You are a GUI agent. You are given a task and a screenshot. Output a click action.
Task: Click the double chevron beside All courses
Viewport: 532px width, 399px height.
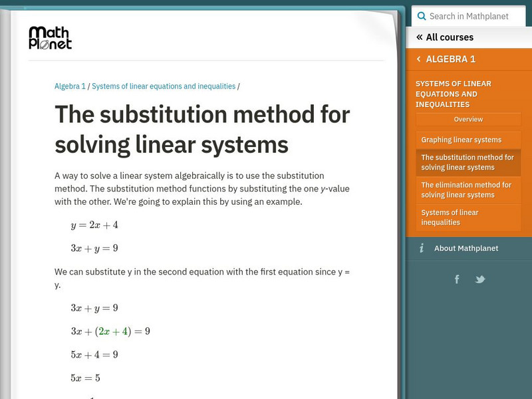[420, 37]
